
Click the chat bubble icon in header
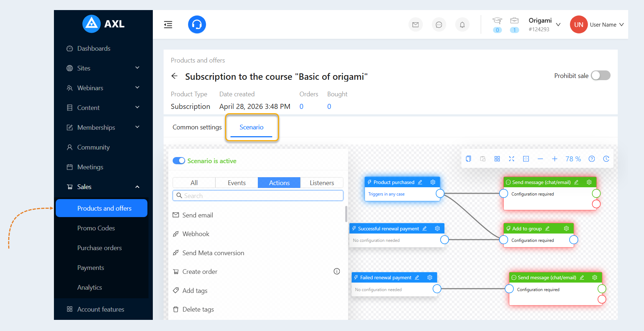pyautogui.click(x=439, y=25)
